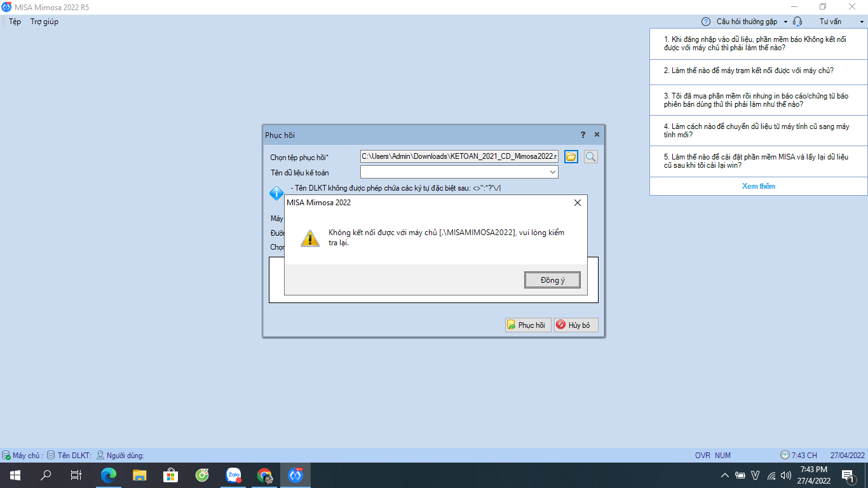The width and height of the screenshot is (868, 488).
Task: Click the Tên DLKT database status icon
Action: pyautogui.click(x=51, y=456)
